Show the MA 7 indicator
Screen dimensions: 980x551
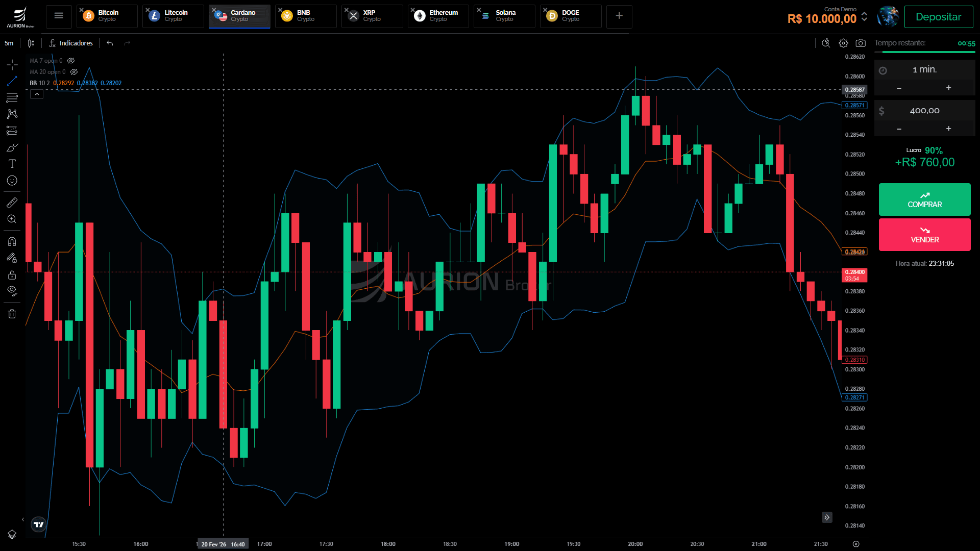coord(71,61)
